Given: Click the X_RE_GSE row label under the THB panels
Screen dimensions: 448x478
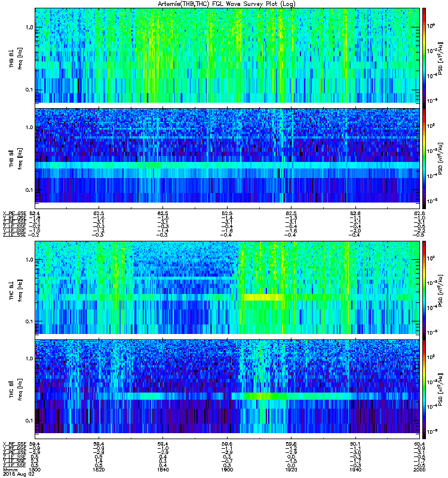Looking at the screenshot, I should 14,213.
